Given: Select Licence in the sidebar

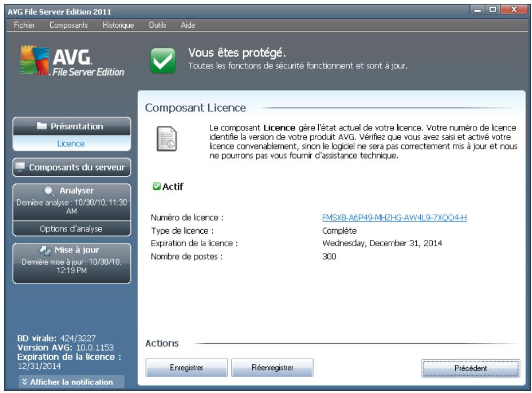Looking at the screenshot, I should [x=71, y=143].
